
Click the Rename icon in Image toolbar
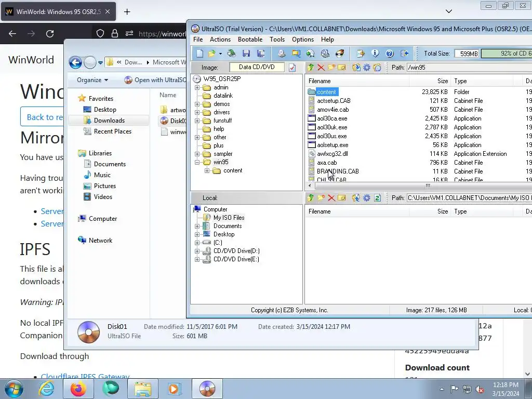pos(342,67)
